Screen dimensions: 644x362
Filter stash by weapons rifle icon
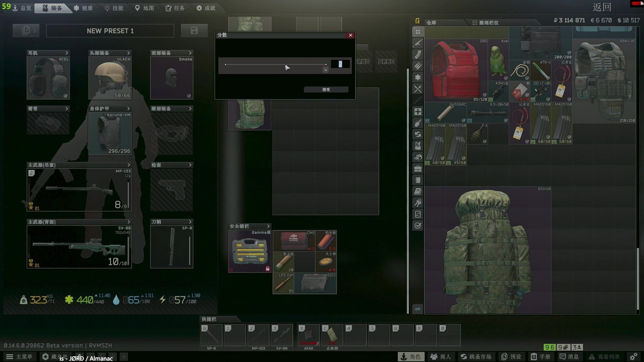click(418, 43)
